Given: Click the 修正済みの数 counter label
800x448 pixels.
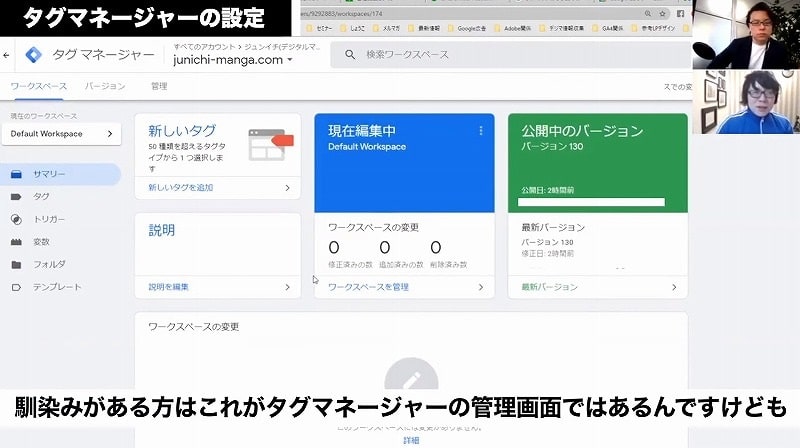Looking at the screenshot, I should coord(350,265).
